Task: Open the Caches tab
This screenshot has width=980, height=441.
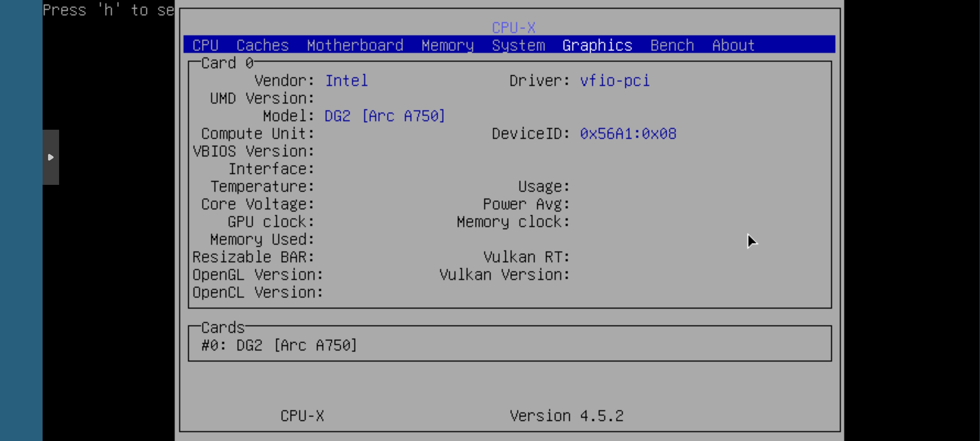Action: (262, 45)
